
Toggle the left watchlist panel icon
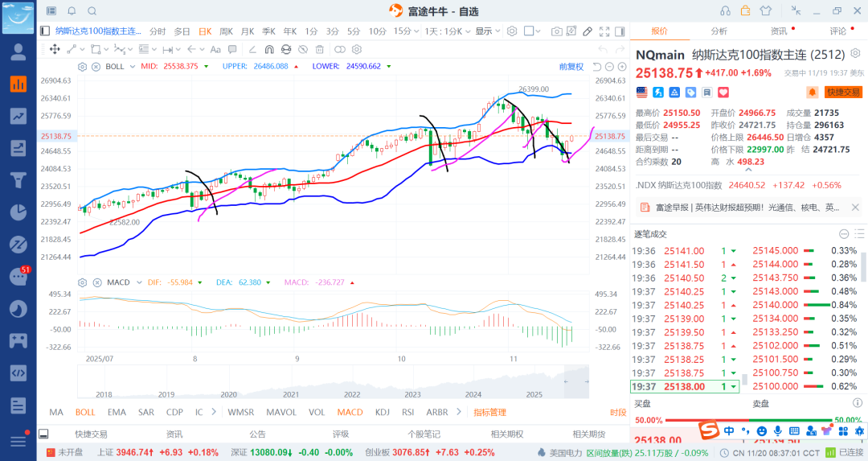point(45,31)
